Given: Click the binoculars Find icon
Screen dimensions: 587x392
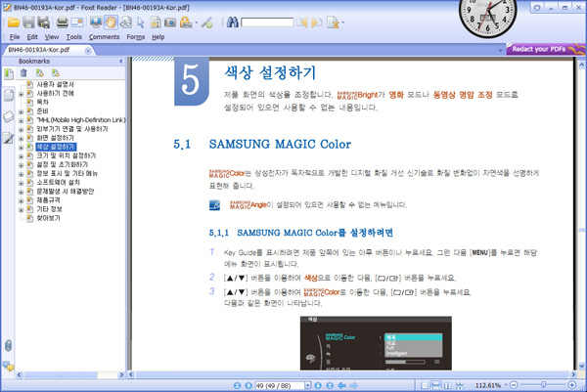Looking at the screenshot, I should (232, 22).
